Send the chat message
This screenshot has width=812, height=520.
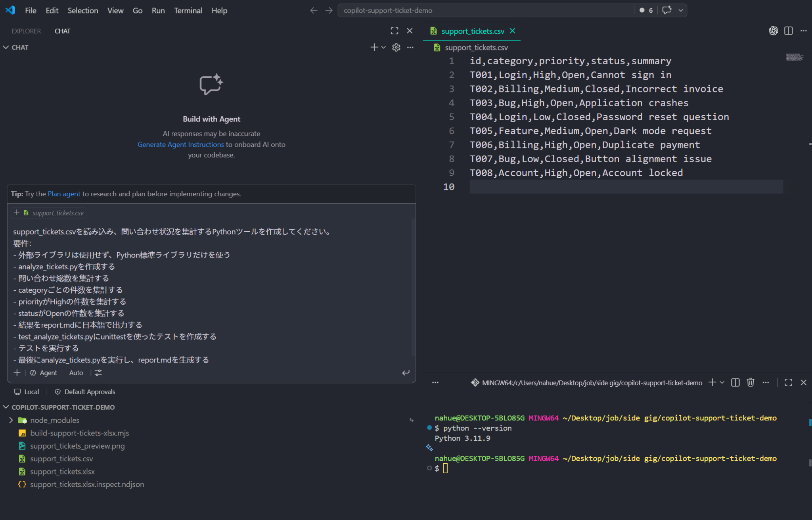[x=406, y=373]
